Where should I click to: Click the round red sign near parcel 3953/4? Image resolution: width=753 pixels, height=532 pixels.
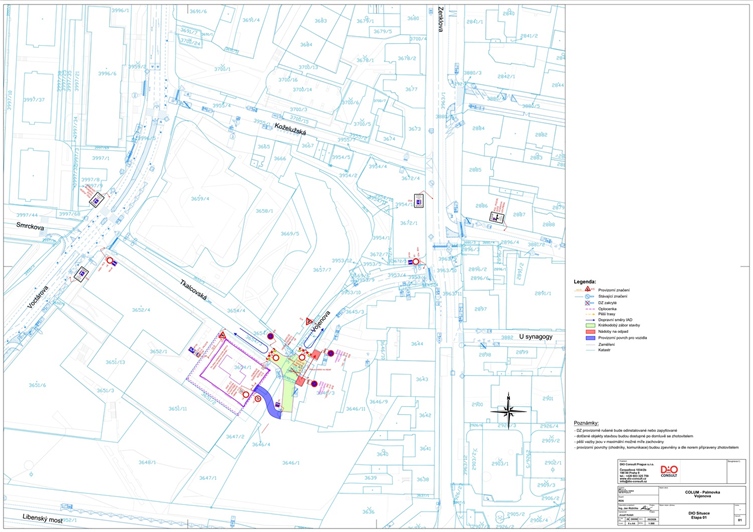416,262
